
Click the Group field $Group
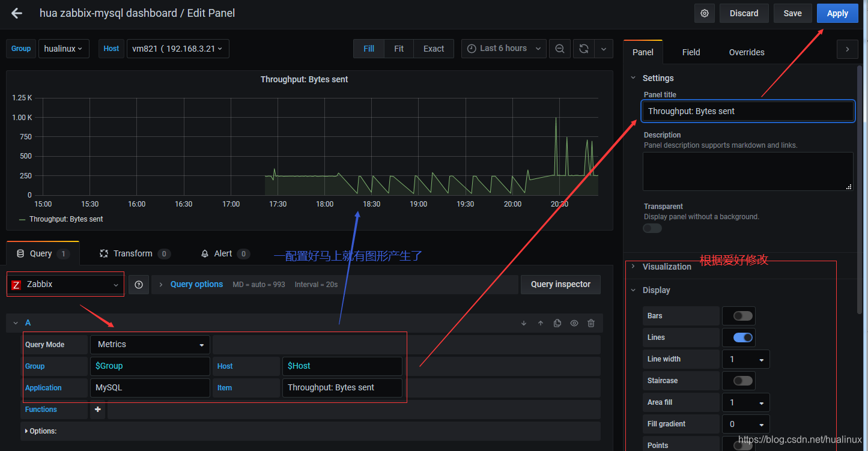pos(150,366)
